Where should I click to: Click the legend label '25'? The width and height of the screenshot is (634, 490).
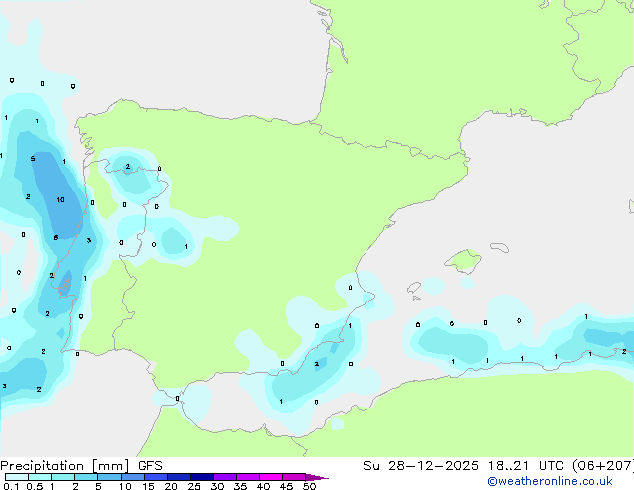(194, 486)
